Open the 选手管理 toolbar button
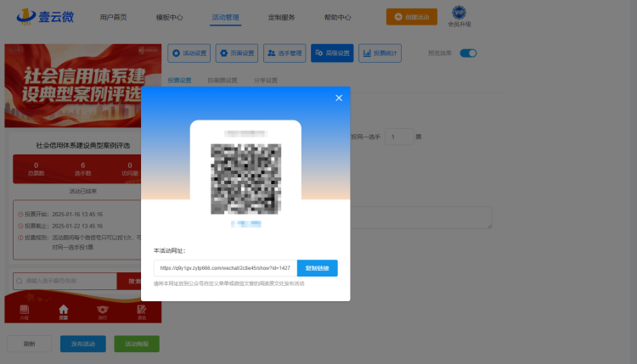The width and height of the screenshot is (637, 364). coord(285,53)
